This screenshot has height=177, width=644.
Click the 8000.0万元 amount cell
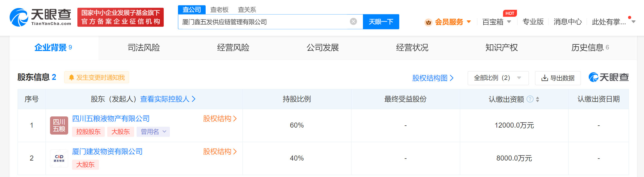click(514, 158)
